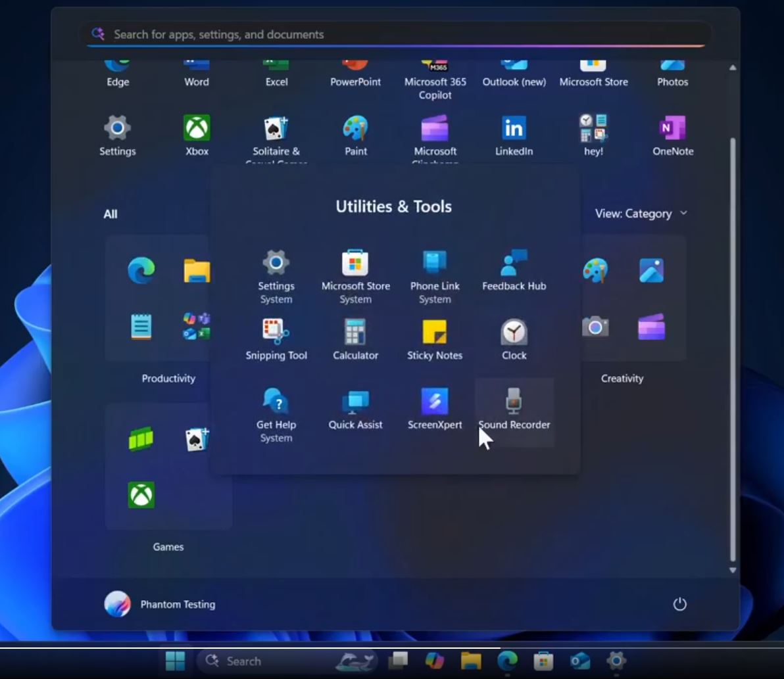Open Feedback Hub app
Screen dimensions: 784x679
[x=514, y=271]
